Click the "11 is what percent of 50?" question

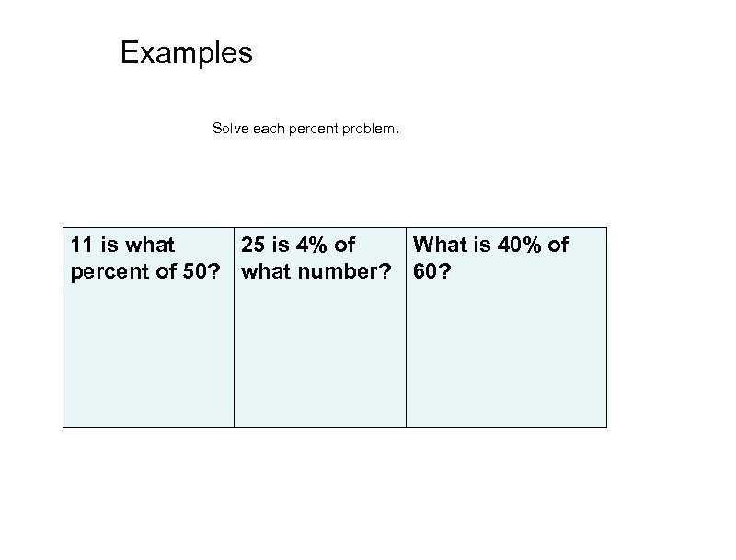[147, 258]
